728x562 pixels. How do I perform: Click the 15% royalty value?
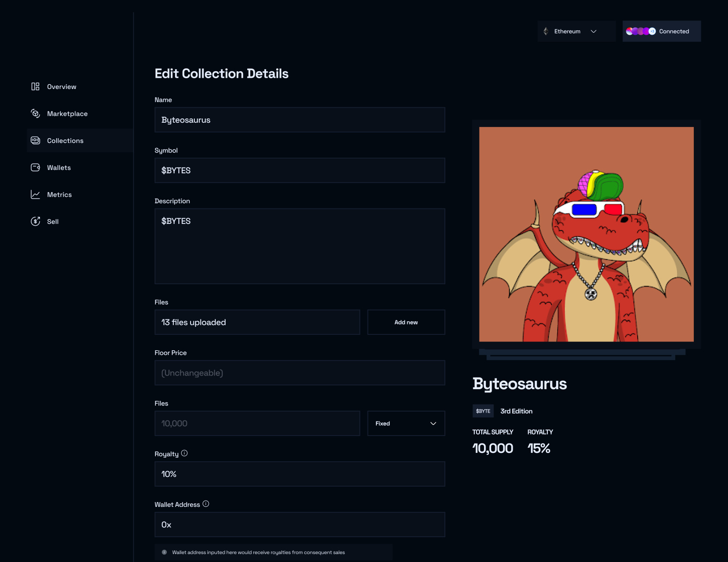[x=539, y=448]
